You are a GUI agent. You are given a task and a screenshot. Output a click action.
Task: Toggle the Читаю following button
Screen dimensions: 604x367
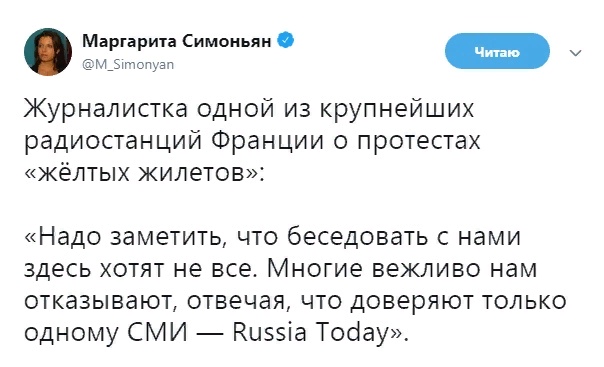497,51
